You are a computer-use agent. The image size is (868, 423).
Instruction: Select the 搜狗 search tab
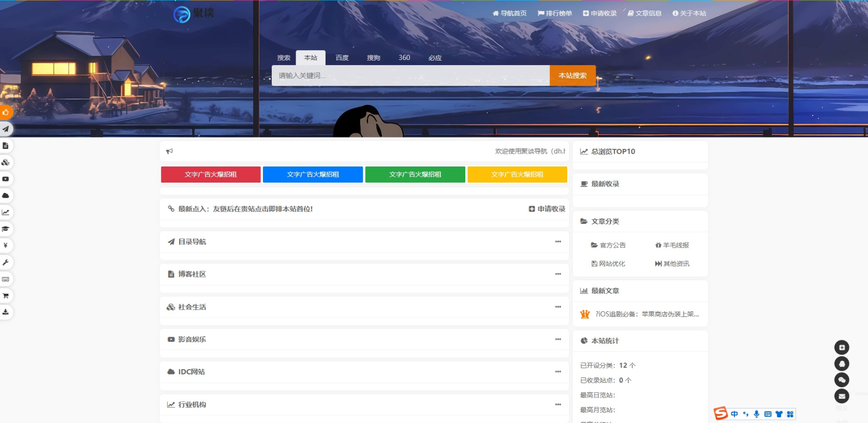coord(374,58)
